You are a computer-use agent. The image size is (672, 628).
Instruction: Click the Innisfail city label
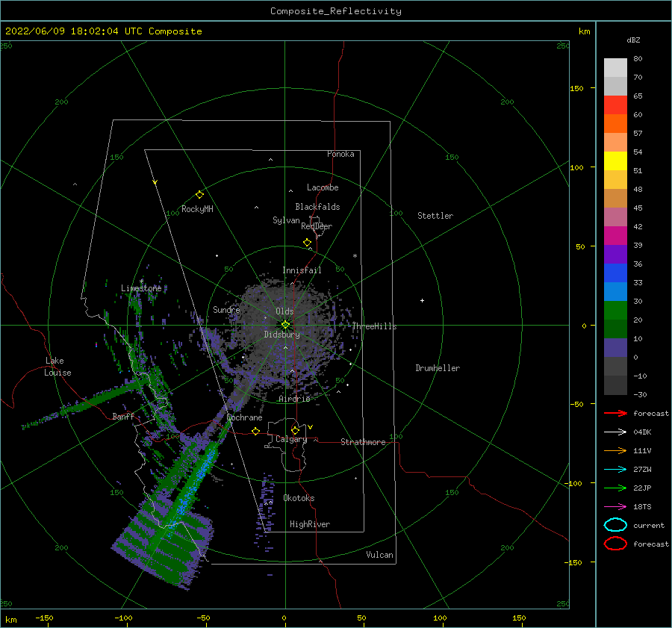pos(302,270)
